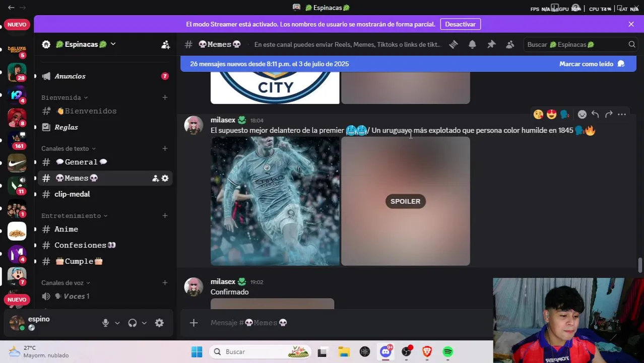Screen dimensions: 644x363
Task: React with the heart-eyes emoji
Action: 551,114
